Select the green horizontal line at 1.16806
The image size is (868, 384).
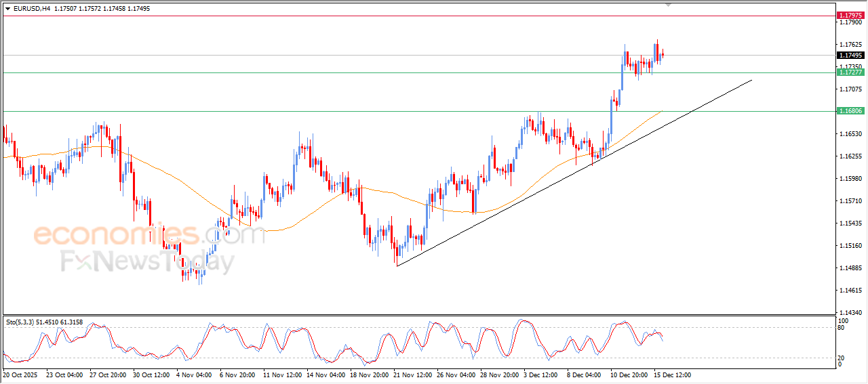pos(339,111)
